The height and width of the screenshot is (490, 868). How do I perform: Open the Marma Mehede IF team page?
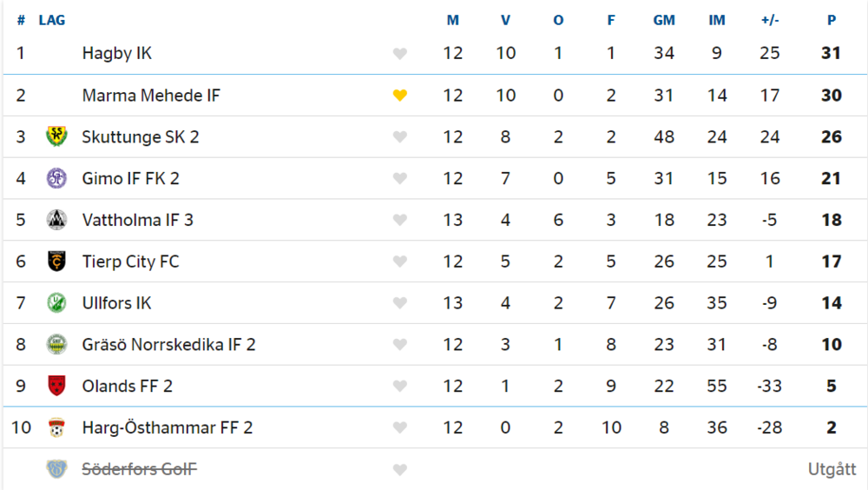coord(151,96)
